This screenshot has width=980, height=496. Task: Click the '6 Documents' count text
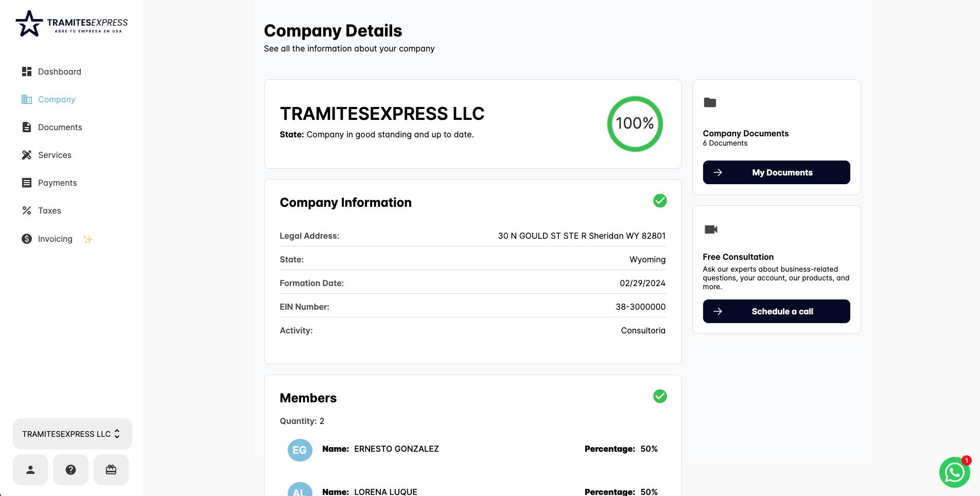coord(725,143)
